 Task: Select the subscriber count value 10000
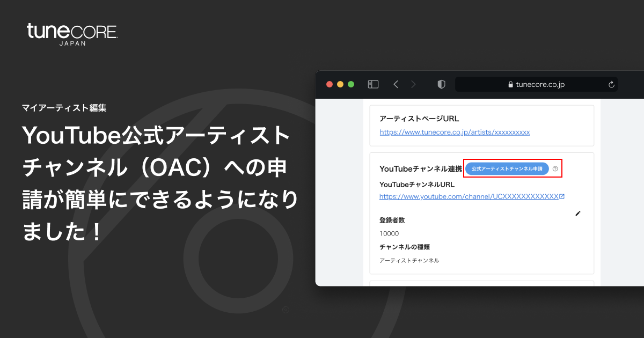389,233
